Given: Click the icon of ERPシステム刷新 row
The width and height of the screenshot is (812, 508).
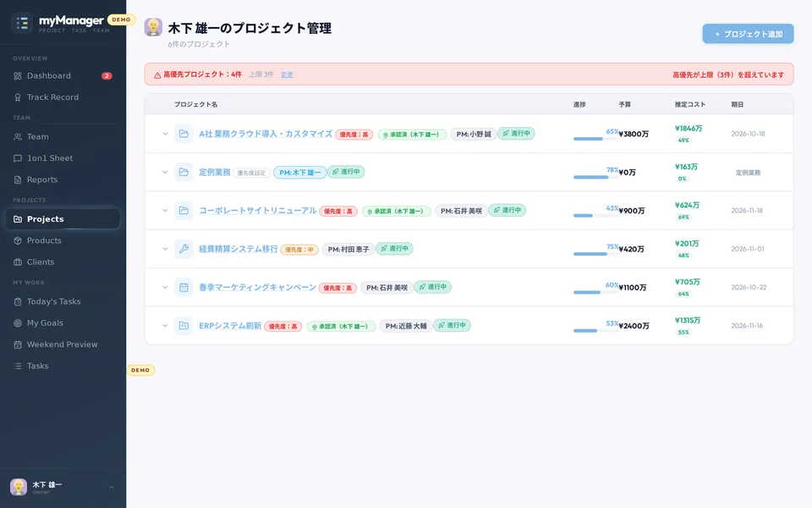Looking at the screenshot, I should coord(184,325).
